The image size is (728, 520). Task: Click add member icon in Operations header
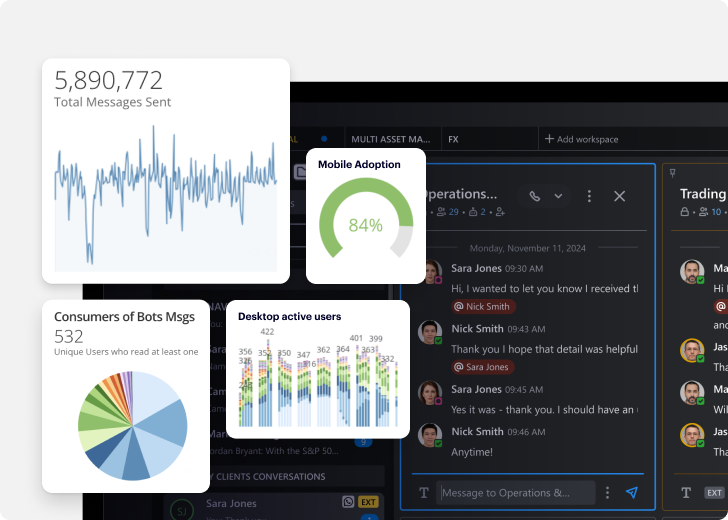click(x=500, y=212)
